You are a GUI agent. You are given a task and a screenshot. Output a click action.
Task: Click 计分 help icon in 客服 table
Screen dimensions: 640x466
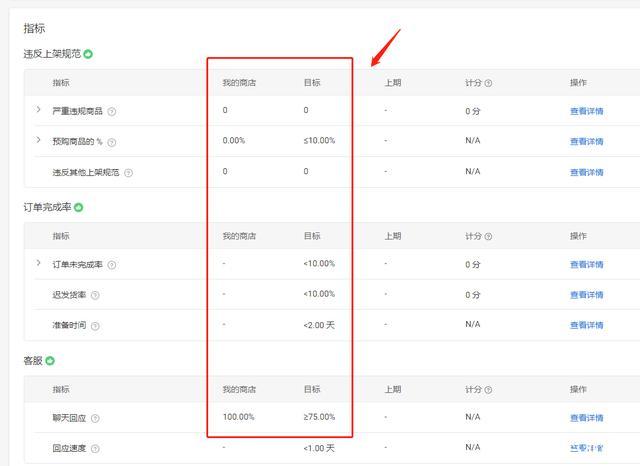coord(488,390)
